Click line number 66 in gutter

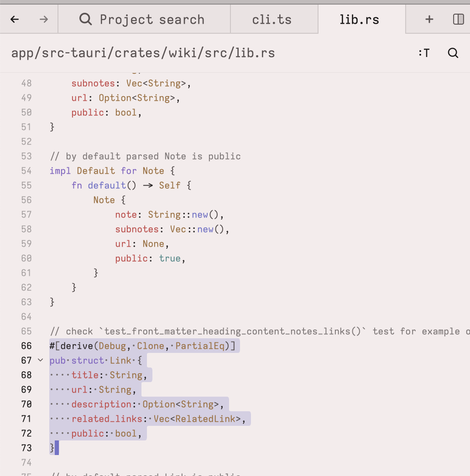(x=26, y=346)
